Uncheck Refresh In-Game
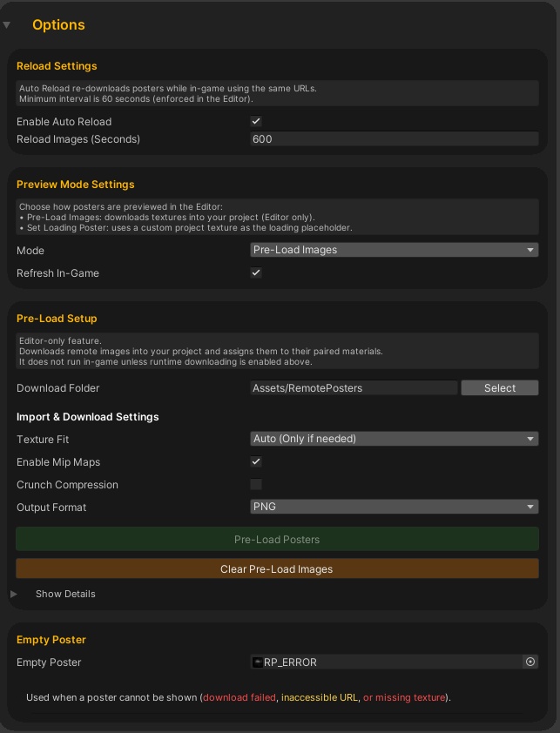Image resolution: width=560 pixels, height=733 pixels. point(256,272)
